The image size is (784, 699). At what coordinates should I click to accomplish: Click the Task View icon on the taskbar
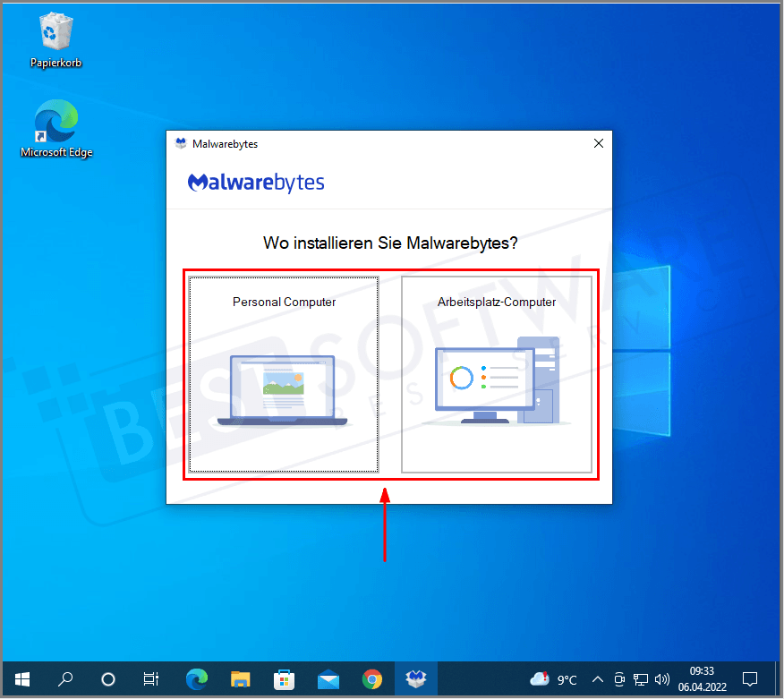click(x=151, y=679)
